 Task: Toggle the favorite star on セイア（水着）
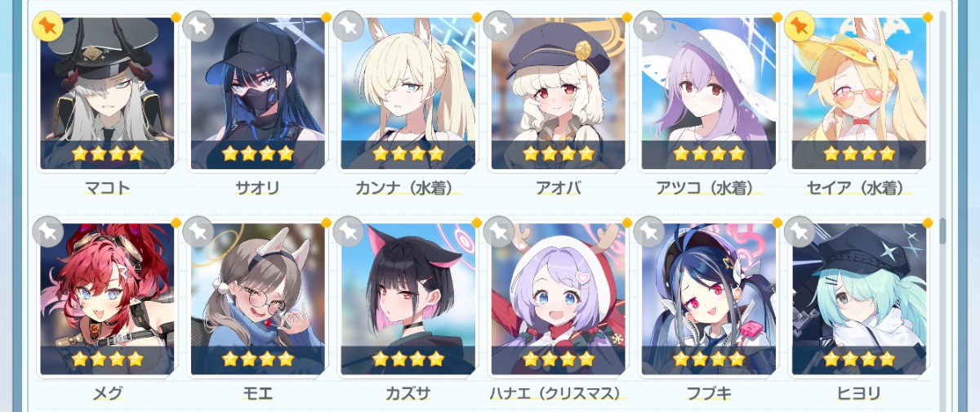coord(800,26)
